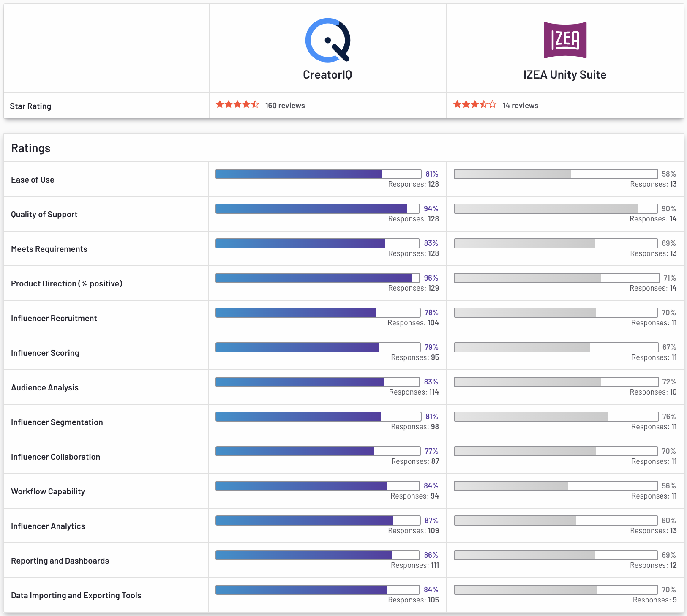This screenshot has width=687, height=616.
Task: Click CreatorIQ's star rating icons
Action: tap(237, 104)
